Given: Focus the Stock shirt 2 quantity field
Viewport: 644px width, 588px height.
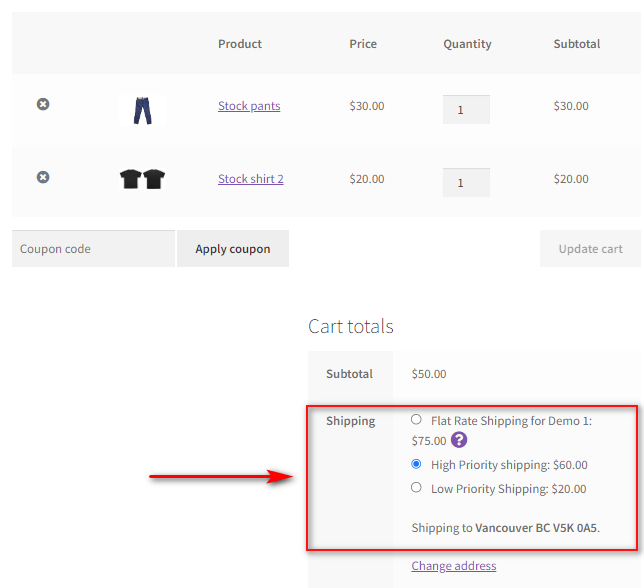Looking at the screenshot, I should 466,183.
